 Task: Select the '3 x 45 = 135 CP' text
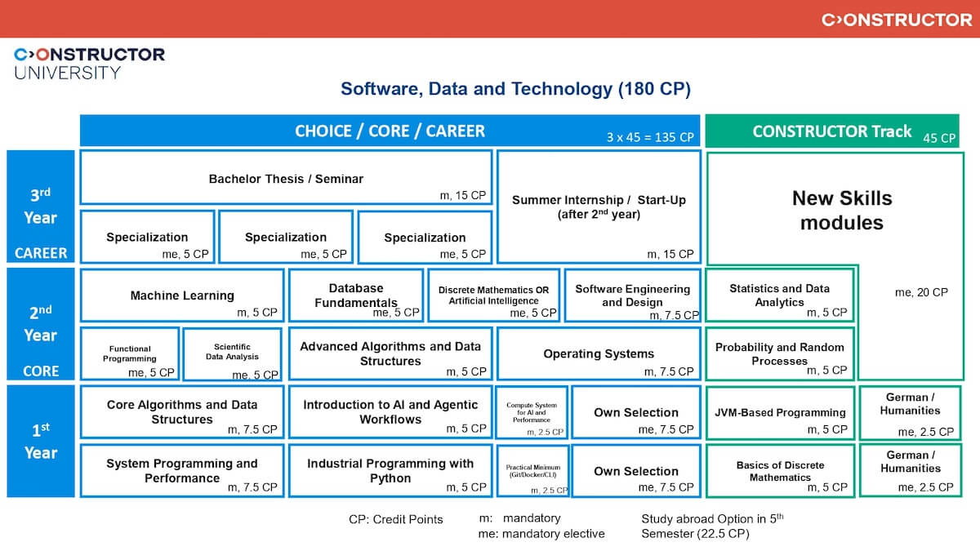click(650, 138)
